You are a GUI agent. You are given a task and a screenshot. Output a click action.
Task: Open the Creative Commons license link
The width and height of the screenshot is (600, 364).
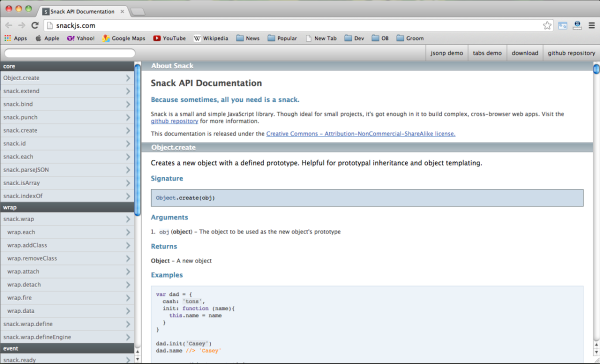[361, 134]
